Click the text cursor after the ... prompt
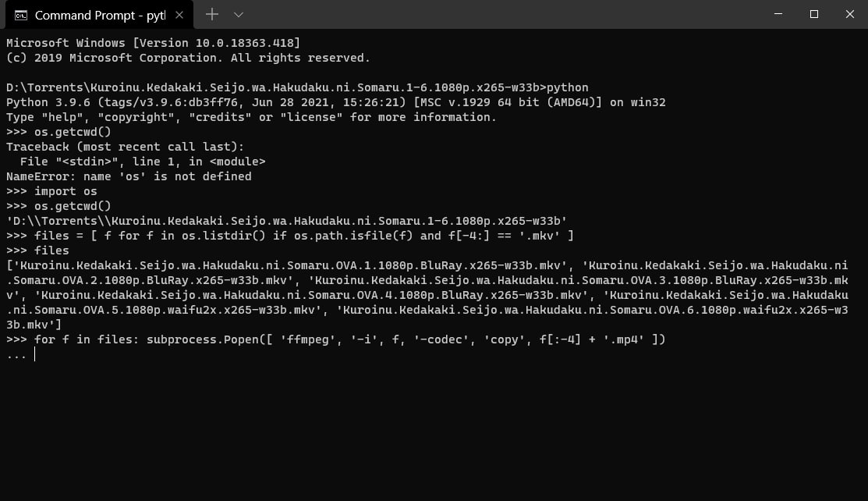Image resolution: width=868 pixels, height=501 pixels. [35, 354]
